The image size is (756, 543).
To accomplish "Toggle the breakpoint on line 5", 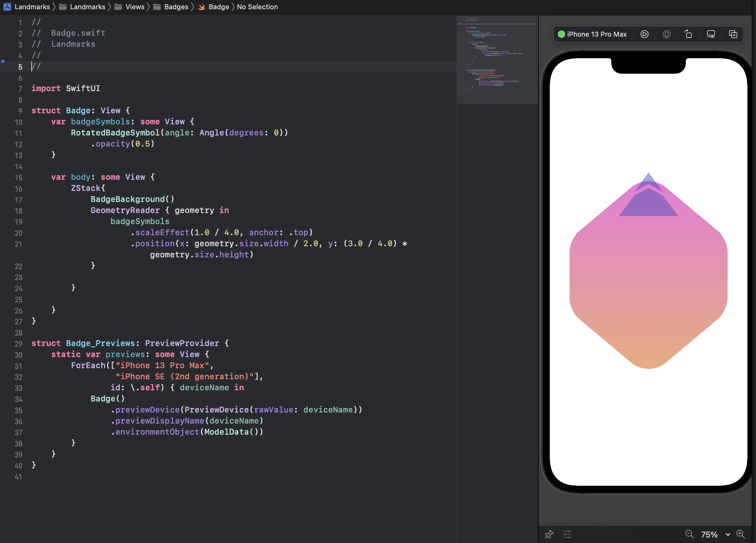I will 3,61.
